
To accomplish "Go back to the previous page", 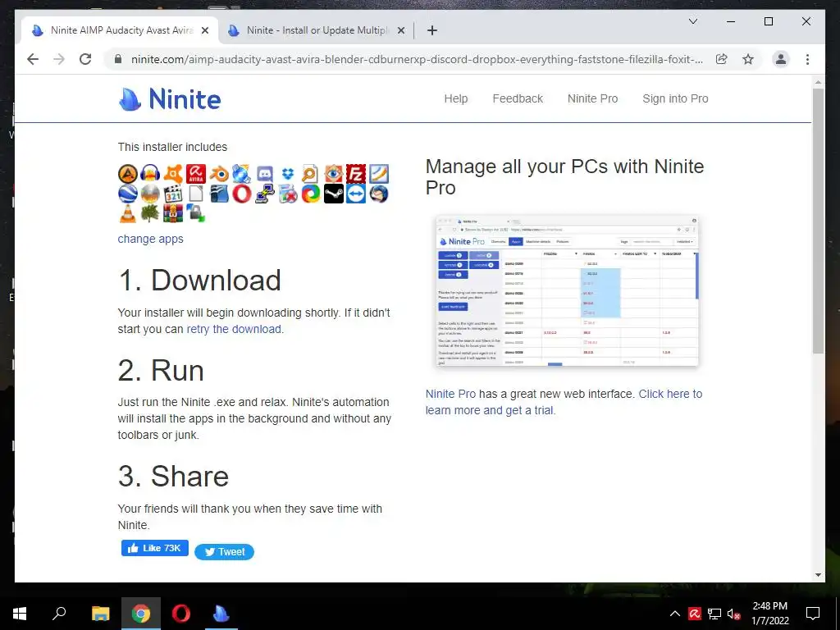I will pyautogui.click(x=33, y=59).
